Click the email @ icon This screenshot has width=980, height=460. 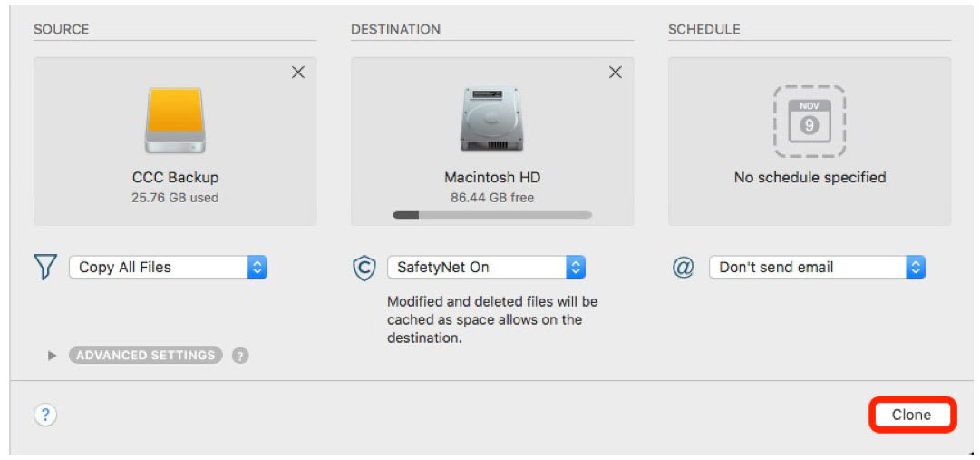click(x=684, y=268)
